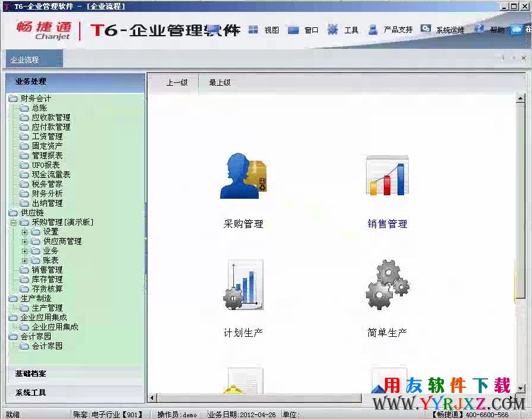Open the 系统运维 menu

click(x=450, y=30)
